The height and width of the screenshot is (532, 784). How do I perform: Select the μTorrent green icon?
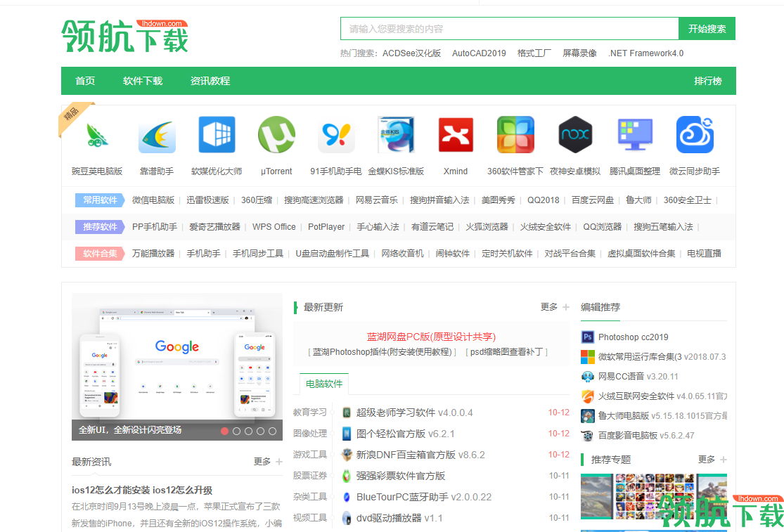coord(276,135)
